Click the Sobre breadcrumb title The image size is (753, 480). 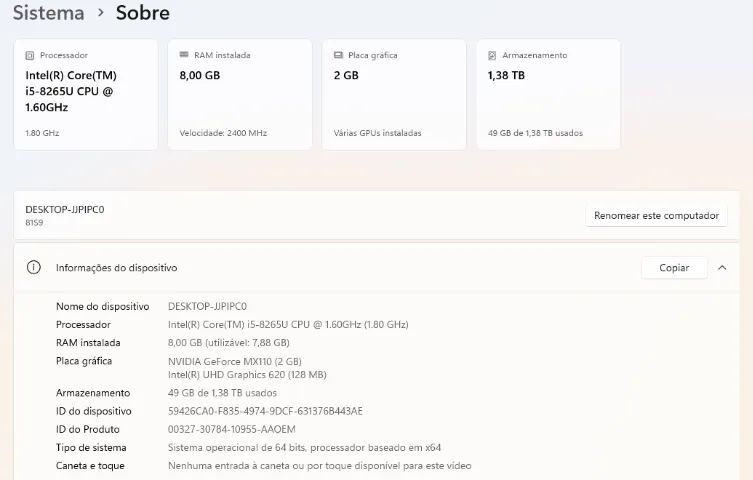tap(143, 12)
